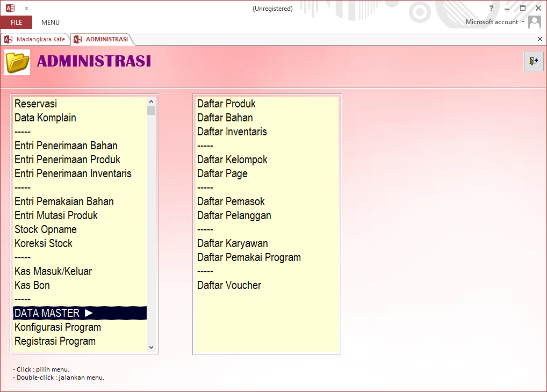Open the MENU ribbon tab
This screenshot has width=547, height=392.
point(51,23)
